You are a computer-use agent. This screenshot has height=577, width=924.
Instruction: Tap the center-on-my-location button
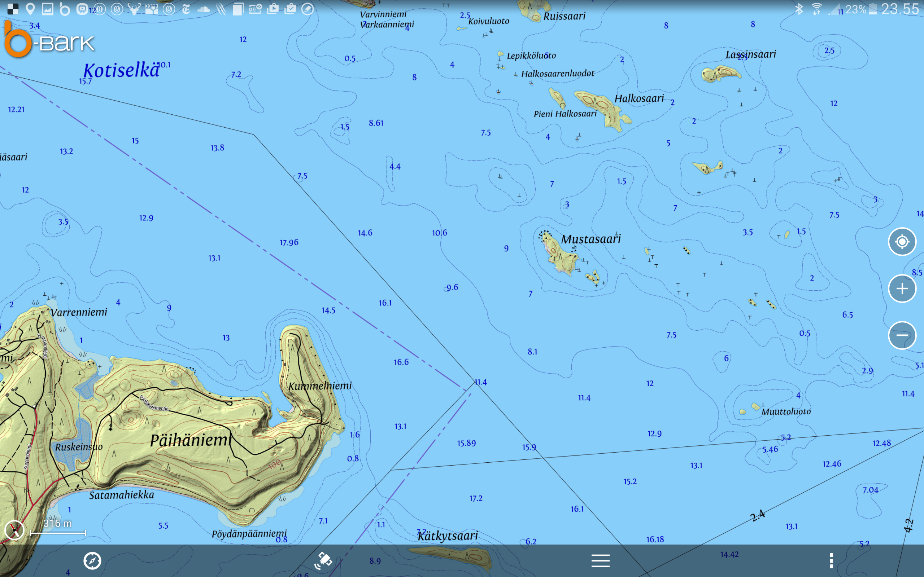pos(902,242)
